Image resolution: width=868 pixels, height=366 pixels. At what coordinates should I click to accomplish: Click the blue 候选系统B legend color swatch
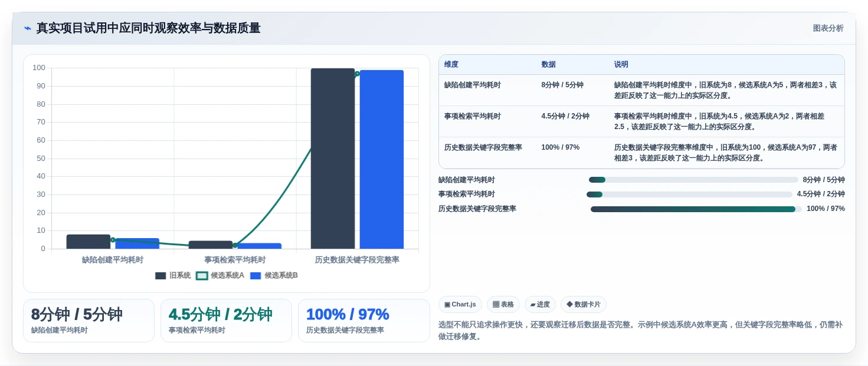[x=256, y=276]
